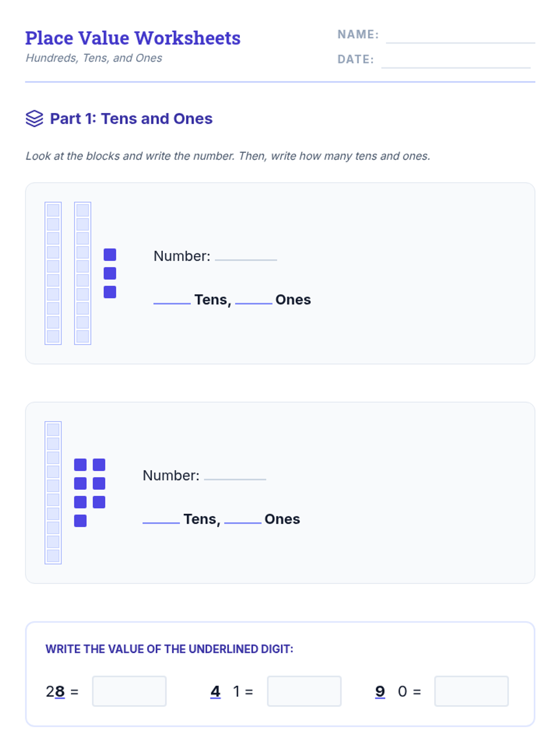The width and height of the screenshot is (560, 747).
Task: Click the DATE blank line
Action: [455, 63]
